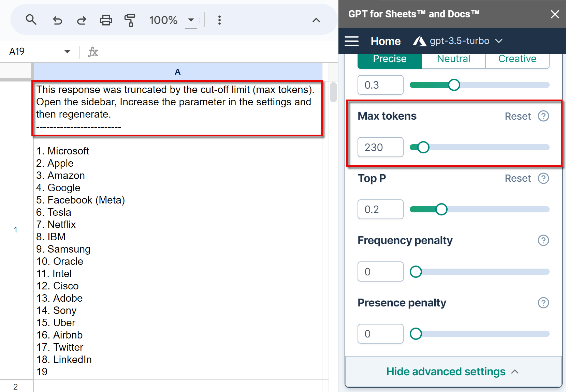Image resolution: width=566 pixels, height=392 pixels.
Task: Open help icon for Presence penalty
Action: click(x=543, y=303)
